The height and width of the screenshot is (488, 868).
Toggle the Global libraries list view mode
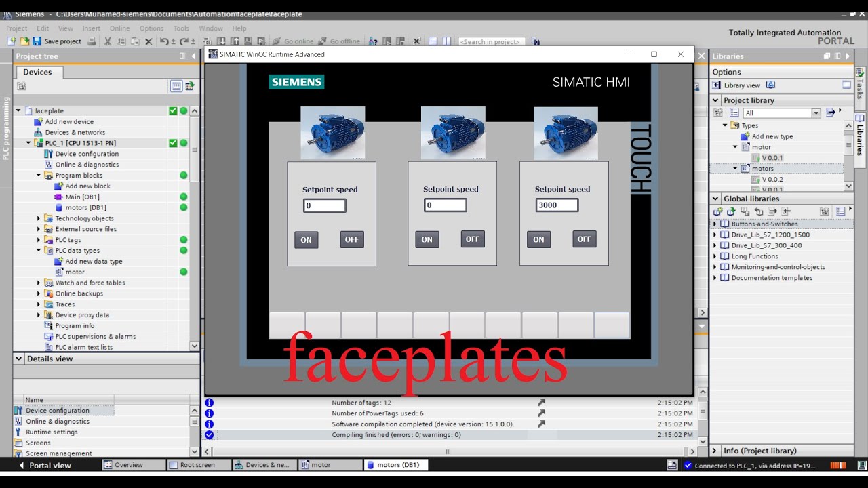(x=840, y=211)
